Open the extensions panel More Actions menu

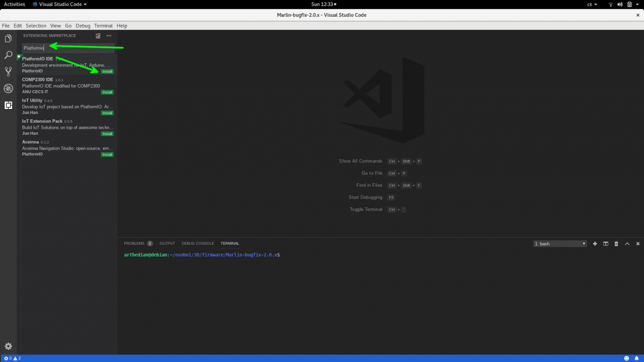109,36
